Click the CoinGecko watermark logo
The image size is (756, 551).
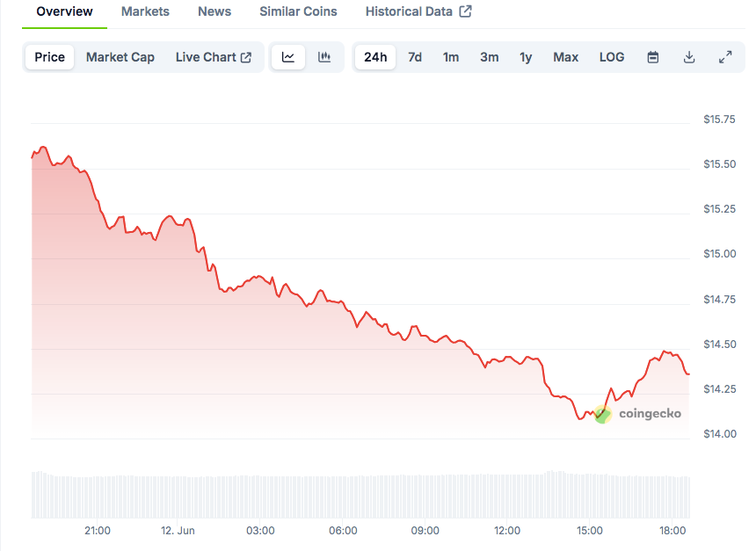(x=638, y=414)
